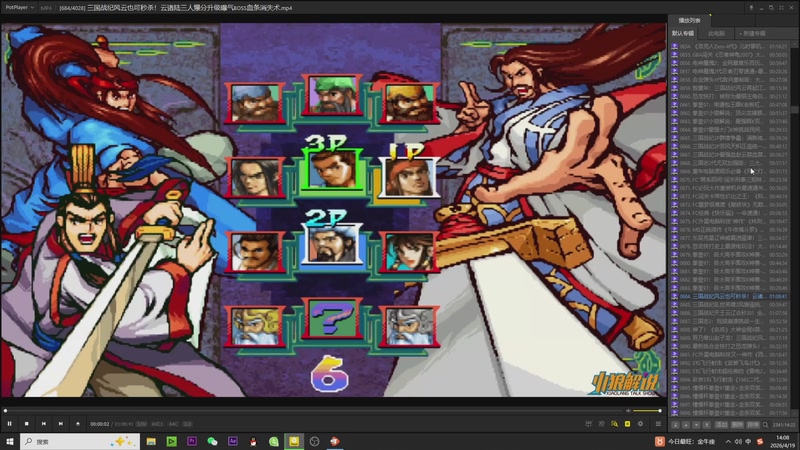Select playlist entry 0660
Screen dimensions: 800x450
click(730, 96)
